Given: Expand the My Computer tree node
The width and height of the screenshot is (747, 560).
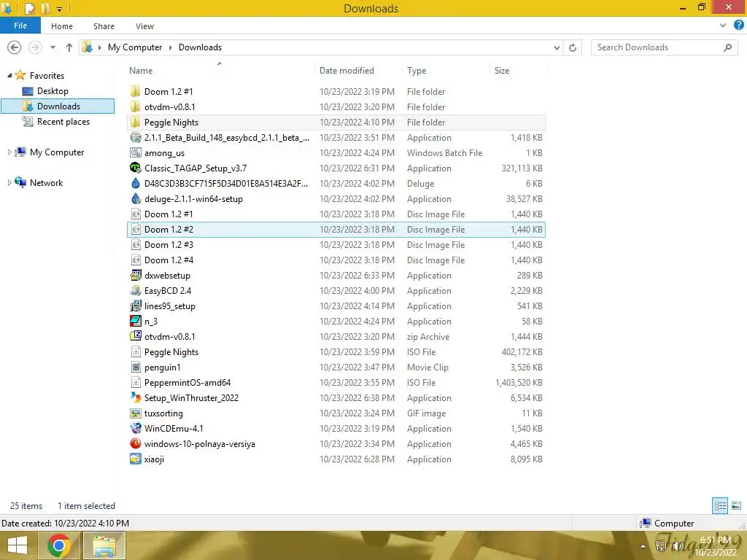Looking at the screenshot, I should [9, 152].
